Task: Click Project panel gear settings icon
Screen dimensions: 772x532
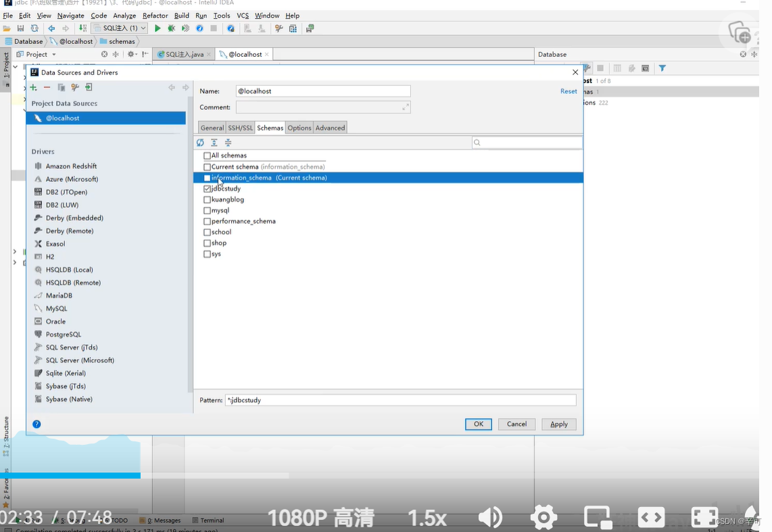Action: pos(131,54)
